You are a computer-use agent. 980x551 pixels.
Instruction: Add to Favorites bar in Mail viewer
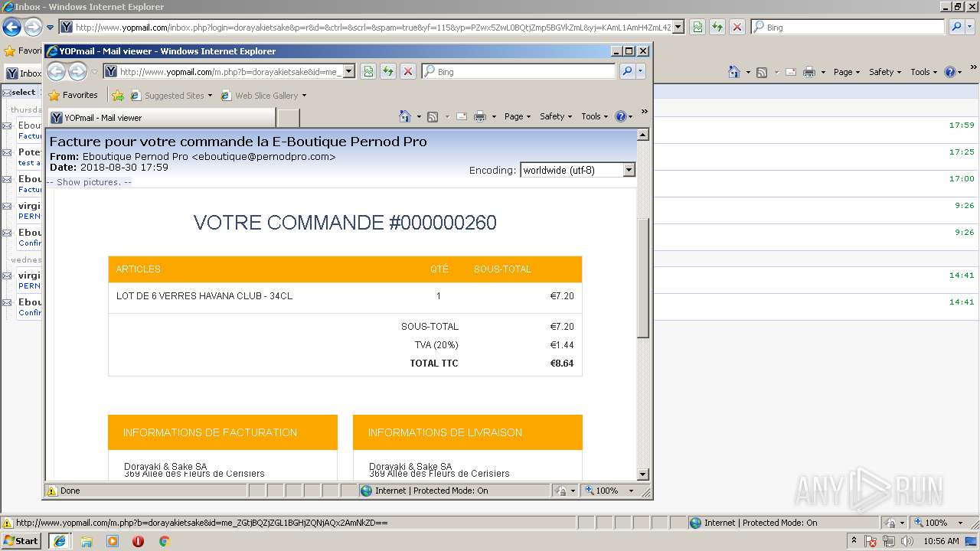[117, 96]
